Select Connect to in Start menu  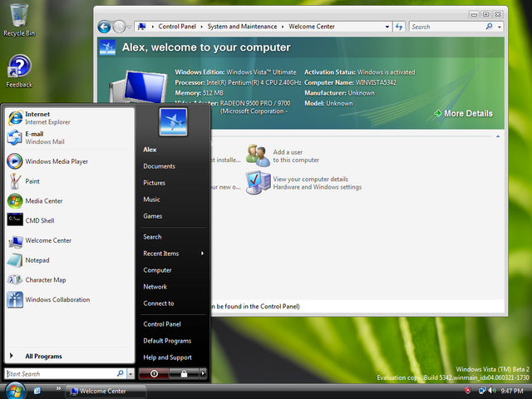pyautogui.click(x=159, y=303)
